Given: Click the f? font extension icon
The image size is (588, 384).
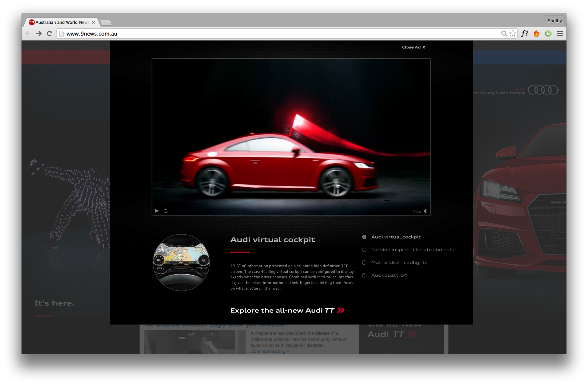Looking at the screenshot, I should coord(524,34).
